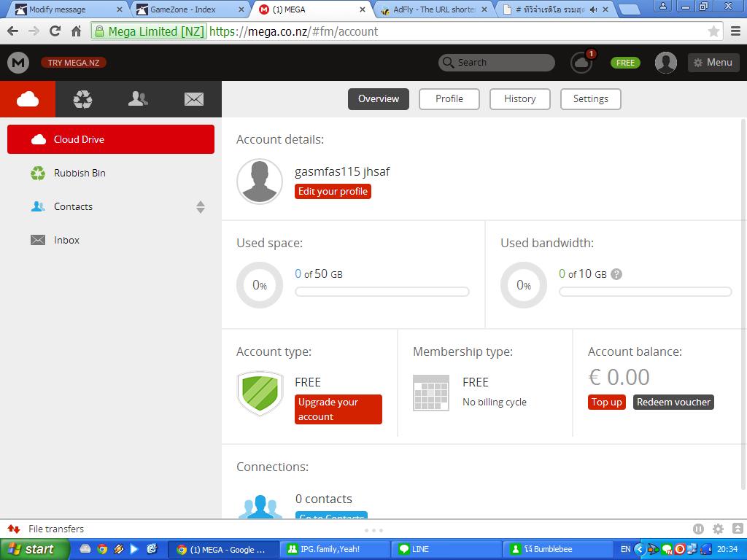The width and height of the screenshot is (747, 560).
Task: Click the used space 0% circle
Action: coord(260,285)
